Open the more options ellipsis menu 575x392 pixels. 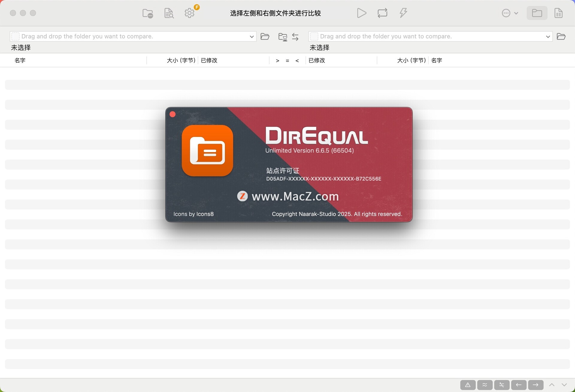coord(510,13)
